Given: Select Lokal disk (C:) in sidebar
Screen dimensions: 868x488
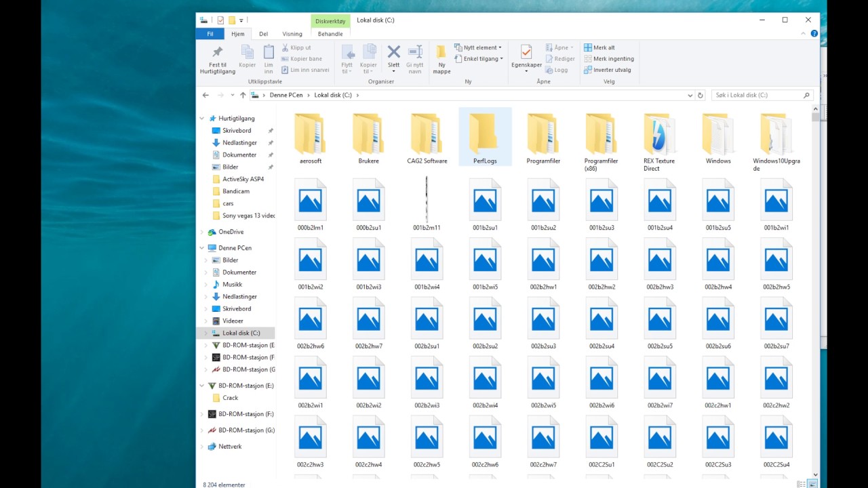Looking at the screenshot, I should pyautogui.click(x=235, y=333).
